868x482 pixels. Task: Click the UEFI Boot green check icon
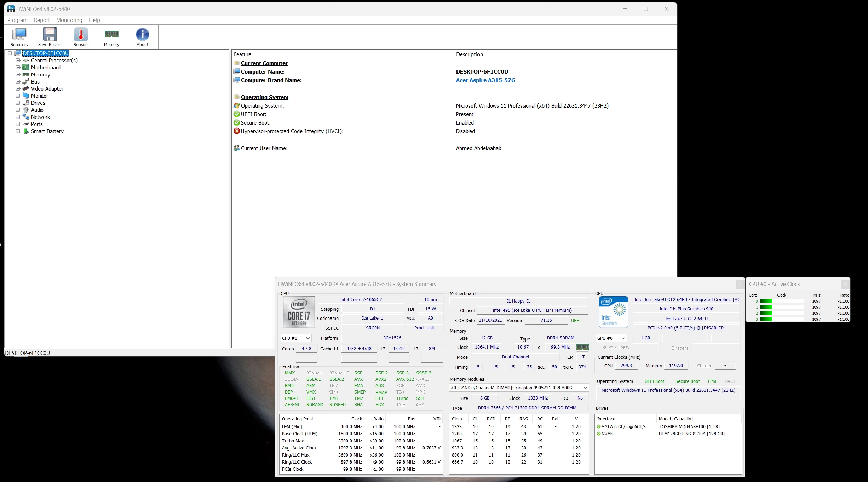click(x=237, y=114)
